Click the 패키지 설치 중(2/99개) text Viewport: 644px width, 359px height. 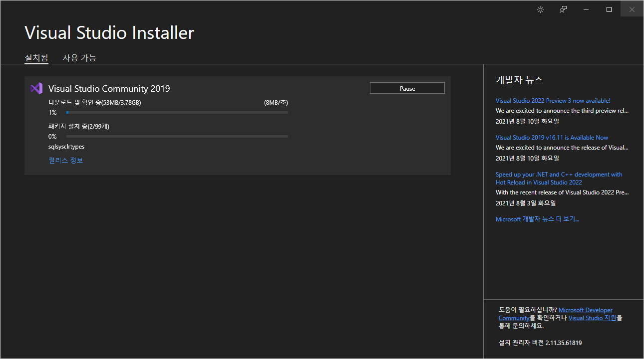coord(79,127)
